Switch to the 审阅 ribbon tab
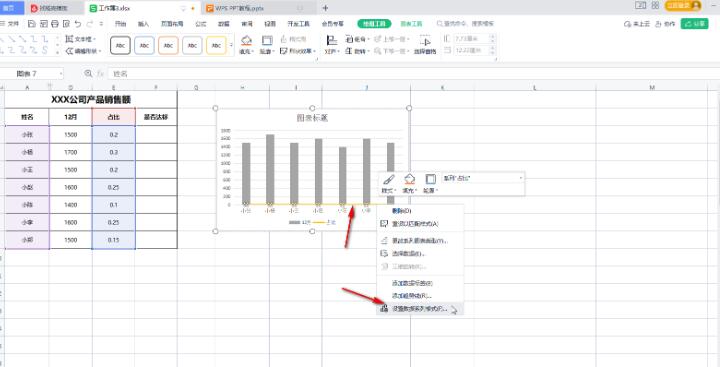The image size is (720, 367). [x=247, y=24]
